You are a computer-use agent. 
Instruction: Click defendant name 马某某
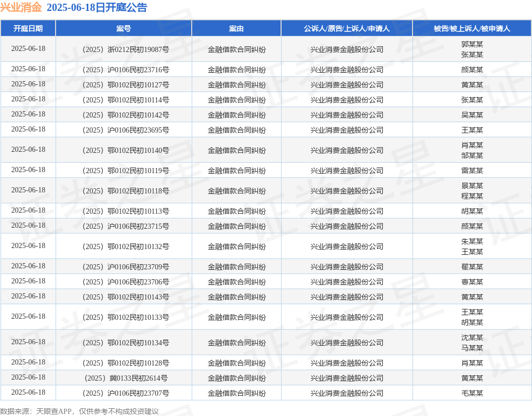tap(472, 348)
